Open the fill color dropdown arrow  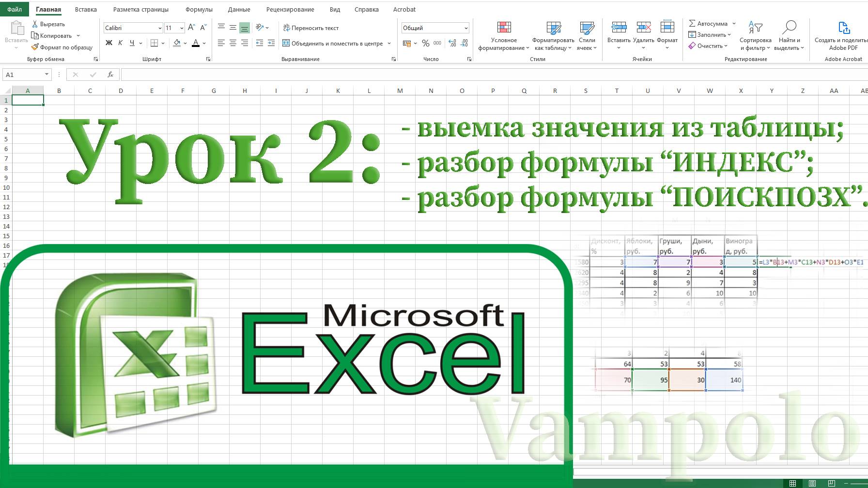(x=185, y=43)
